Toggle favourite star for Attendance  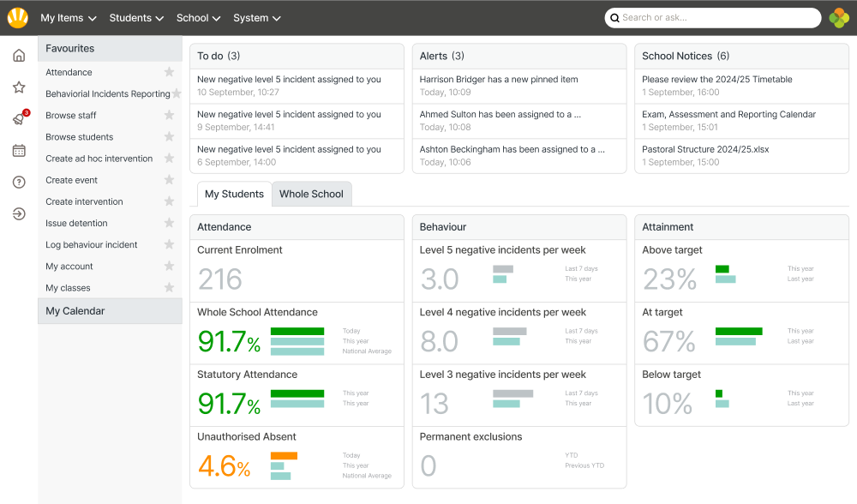(x=169, y=72)
